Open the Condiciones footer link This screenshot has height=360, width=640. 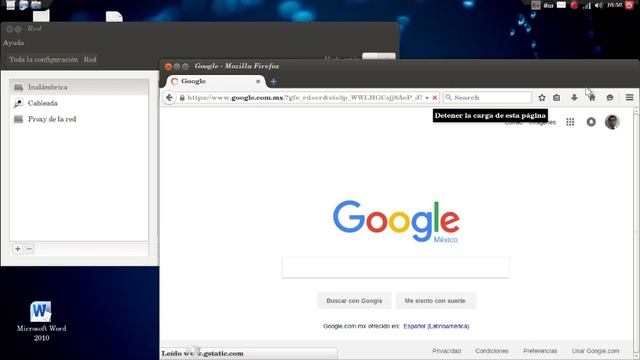coord(492,351)
